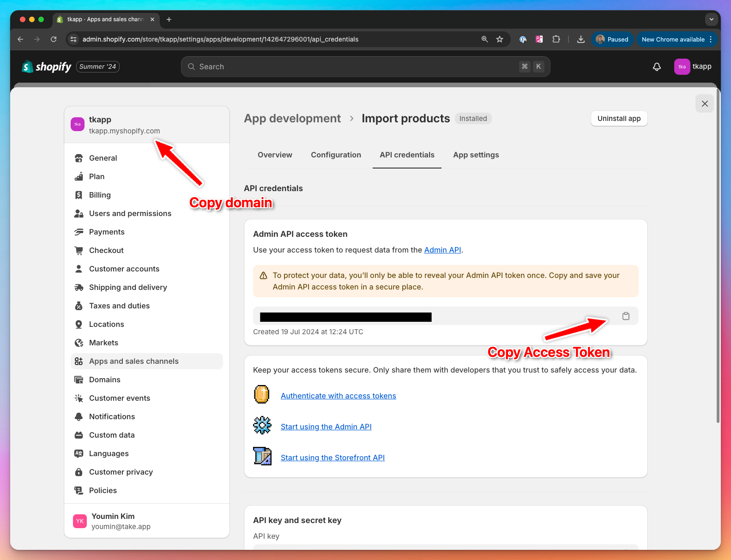This screenshot has height=560, width=731.
Task: Click the Storefront API illustration icon
Action: click(262, 456)
